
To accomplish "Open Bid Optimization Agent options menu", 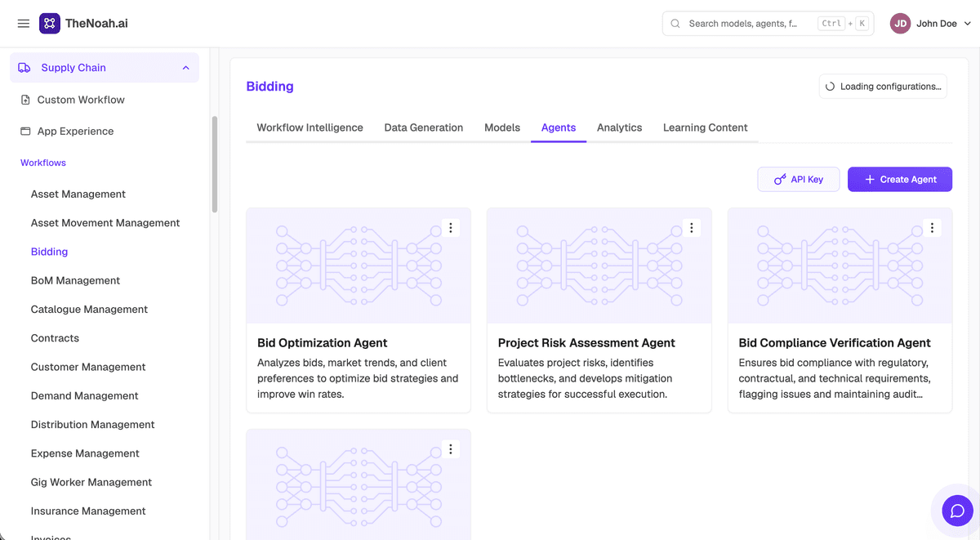I will click(x=451, y=229).
